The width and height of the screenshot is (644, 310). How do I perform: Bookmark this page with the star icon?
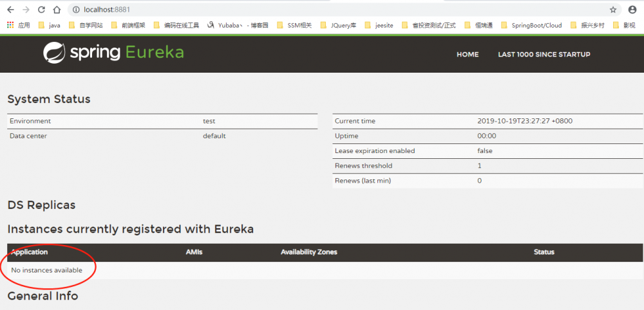(x=613, y=10)
